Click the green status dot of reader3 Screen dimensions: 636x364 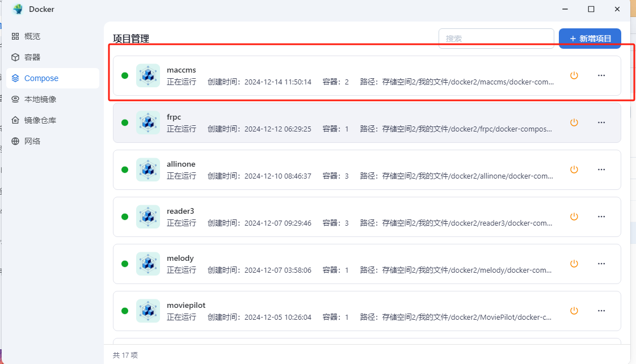tap(125, 217)
